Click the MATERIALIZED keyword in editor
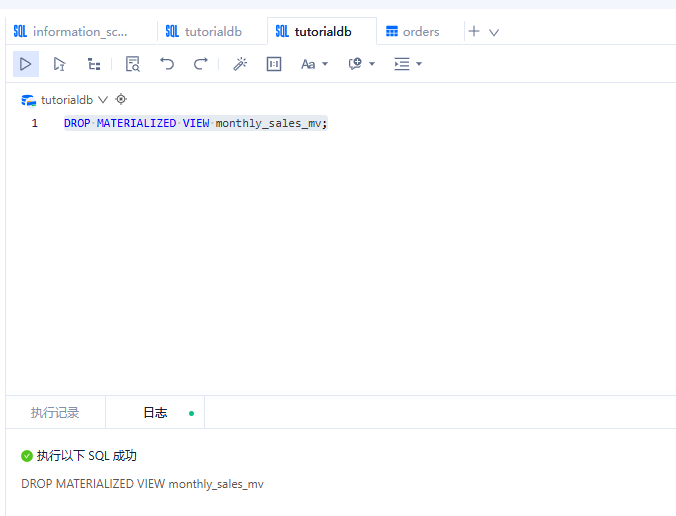The width and height of the screenshot is (676, 516). pos(136,123)
